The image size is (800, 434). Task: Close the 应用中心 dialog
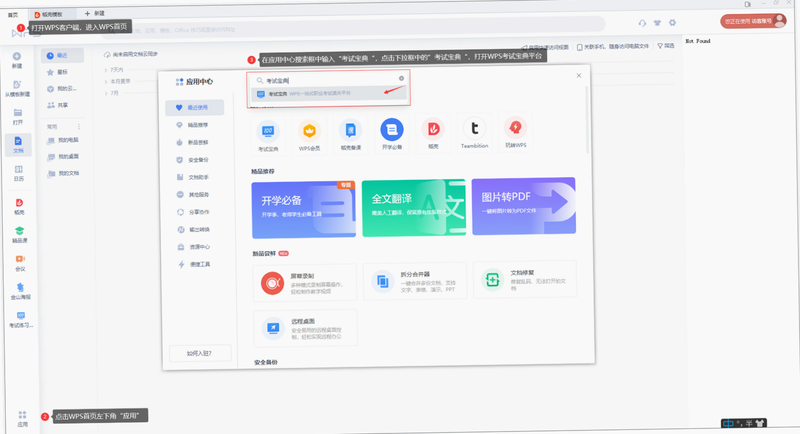(579, 75)
